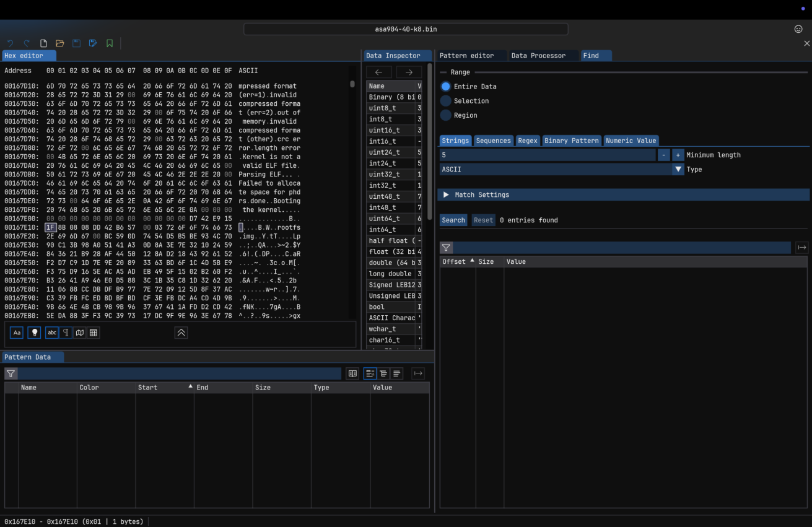Select the tree view mode icon in Pattern Data
The height and width of the screenshot is (527, 812).
tap(383, 373)
